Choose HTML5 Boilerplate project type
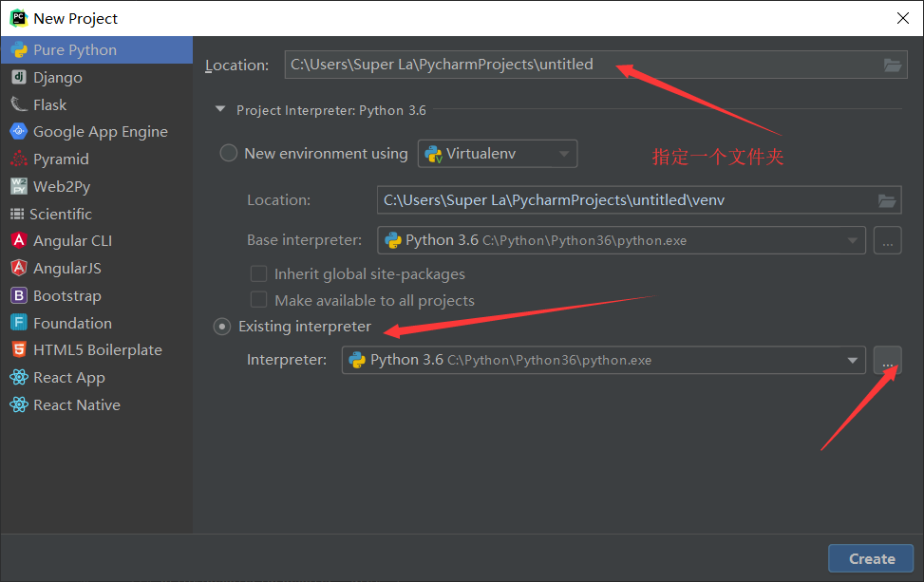 (97, 350)
